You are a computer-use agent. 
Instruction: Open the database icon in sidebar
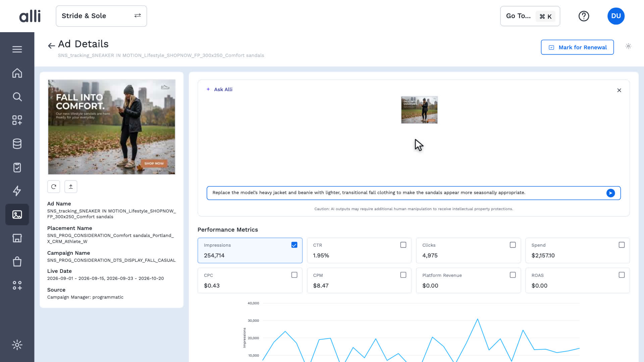pyautogui.click(x=17, y=144)
